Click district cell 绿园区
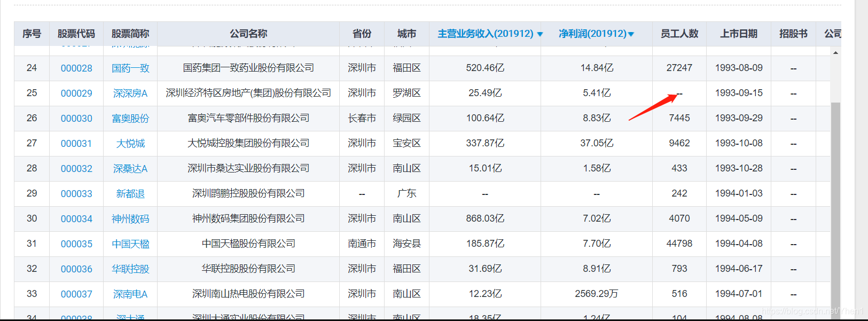This screenshot has height=321, width=868. 406,119
